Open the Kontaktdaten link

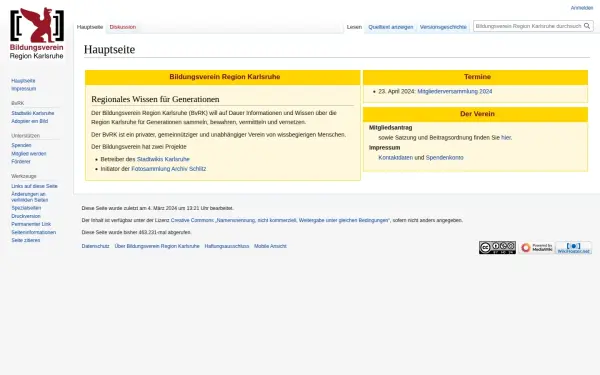pyautogui.click(x=396, y=158)
